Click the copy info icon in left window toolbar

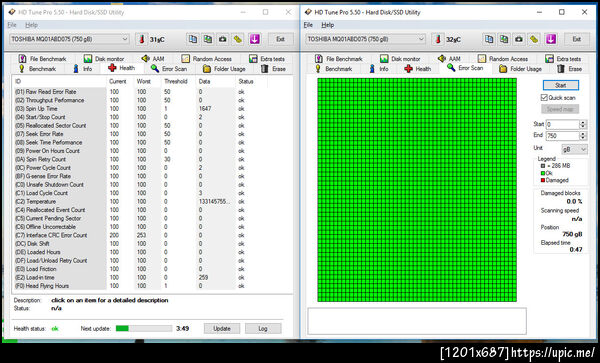(193, 39)
